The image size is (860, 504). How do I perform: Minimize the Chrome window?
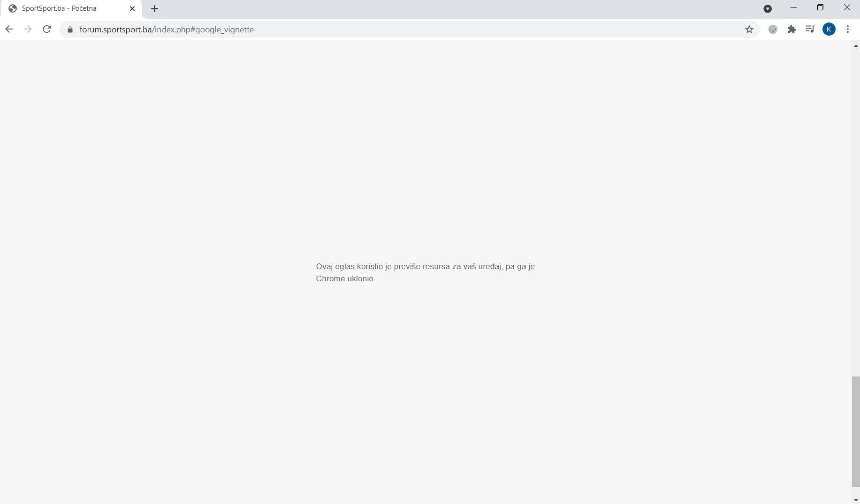tap(793, 8)
